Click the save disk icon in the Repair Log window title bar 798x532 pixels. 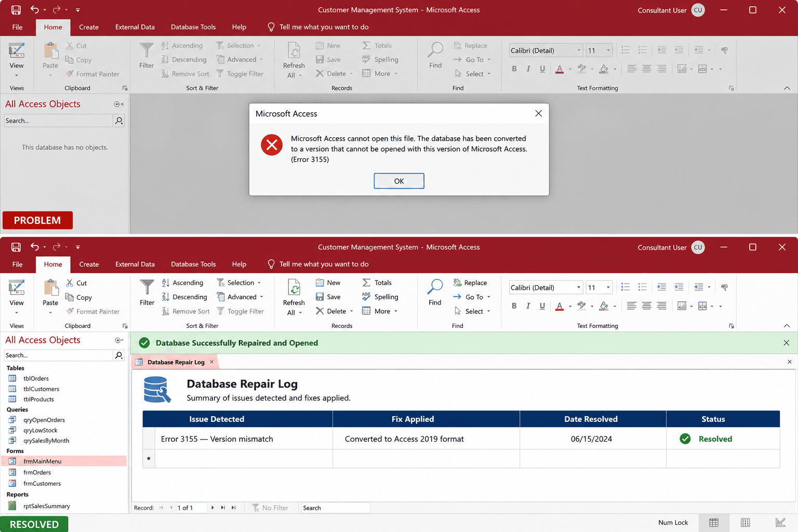pyautogui.click(x=16, y=247)
